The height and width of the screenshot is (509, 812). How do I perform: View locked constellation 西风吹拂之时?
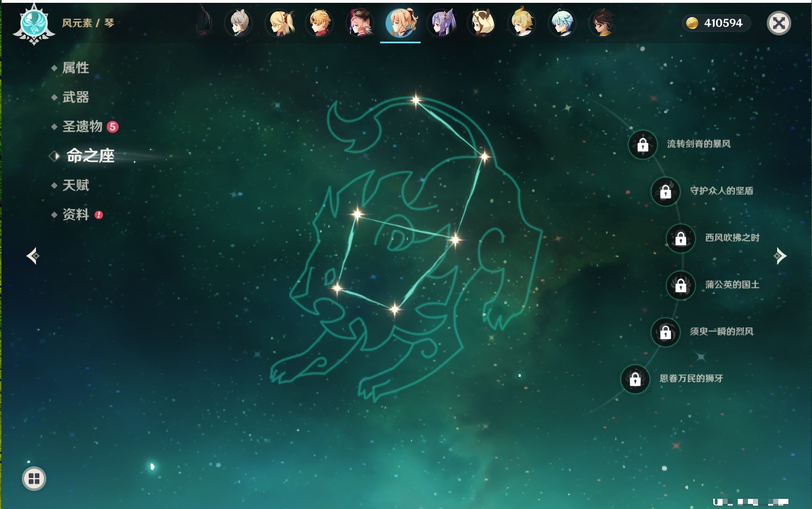[680, 238]
